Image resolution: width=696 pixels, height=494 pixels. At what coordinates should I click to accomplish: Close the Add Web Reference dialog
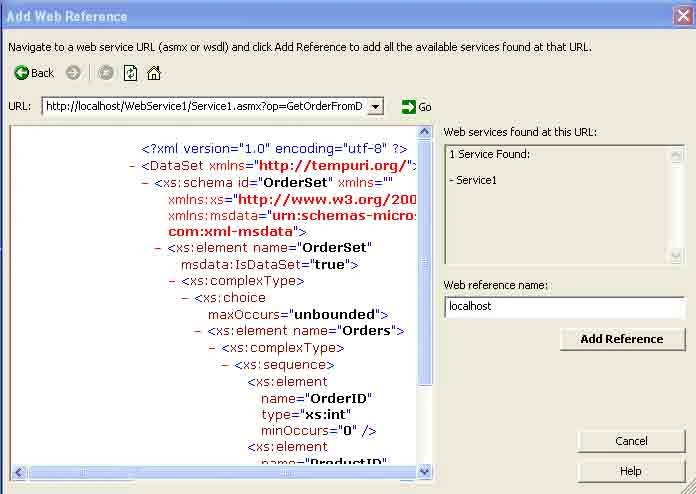684,16
